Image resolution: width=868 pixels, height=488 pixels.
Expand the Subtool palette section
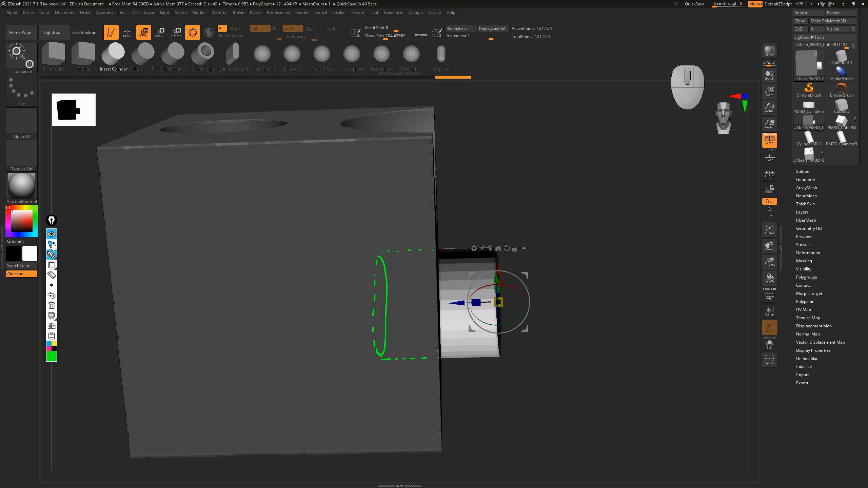pos(803,171)
